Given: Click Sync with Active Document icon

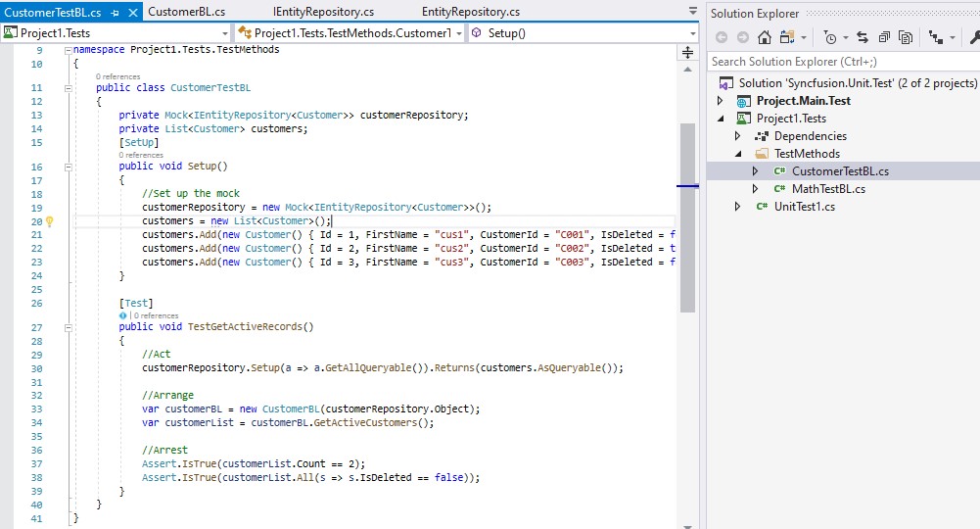Looking at the screenshot, I should [x=863, y=37].
